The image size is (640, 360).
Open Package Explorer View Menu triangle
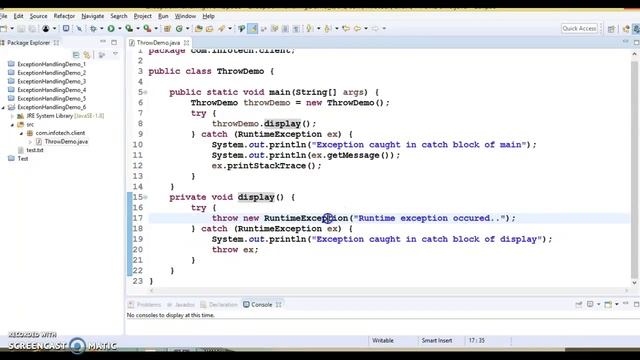pyautogui.click(x=116, y=54)
